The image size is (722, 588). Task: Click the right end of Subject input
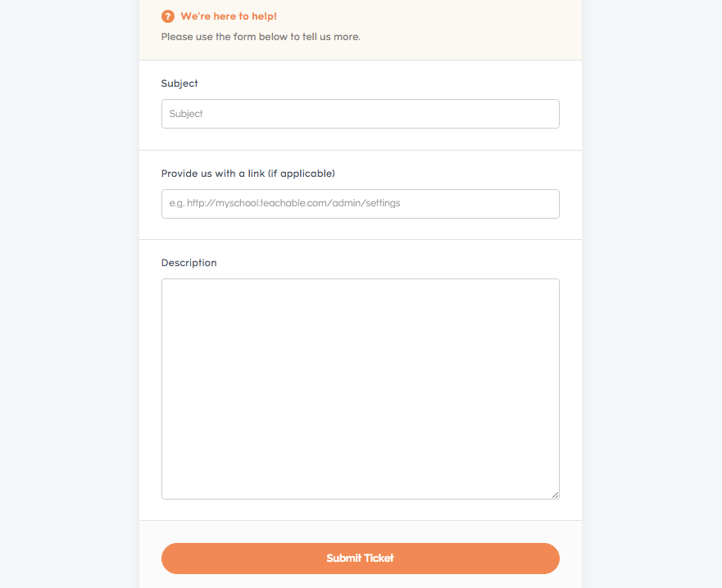pyautogui.click(x=543, y=114)
